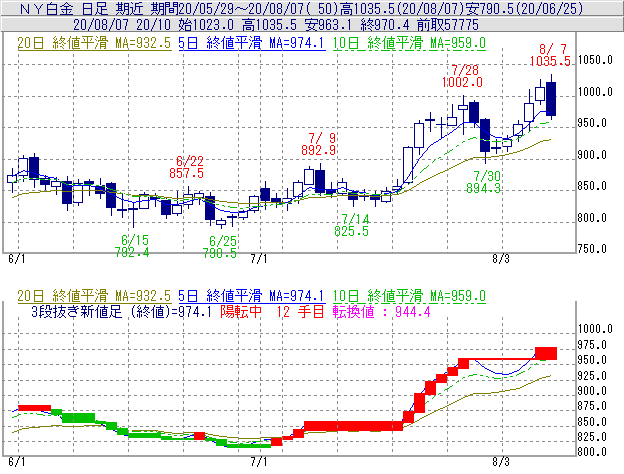Click the 975.0 axis label in lower chart
Screen dimensions: 624x474
coord(592,345)
